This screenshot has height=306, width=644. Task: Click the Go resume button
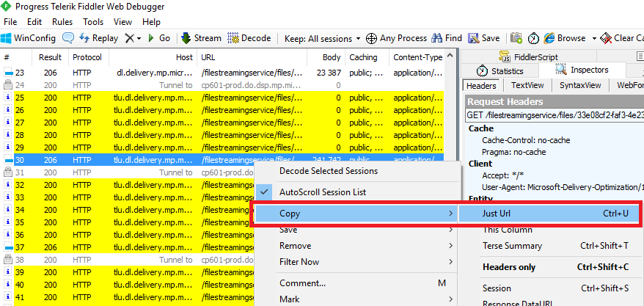pyautogui.click(x=158, y=38)
